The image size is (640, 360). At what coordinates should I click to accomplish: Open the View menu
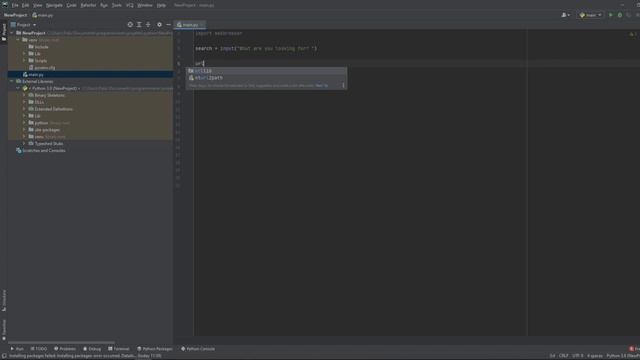pyautogui.click(x=38, y=5)
